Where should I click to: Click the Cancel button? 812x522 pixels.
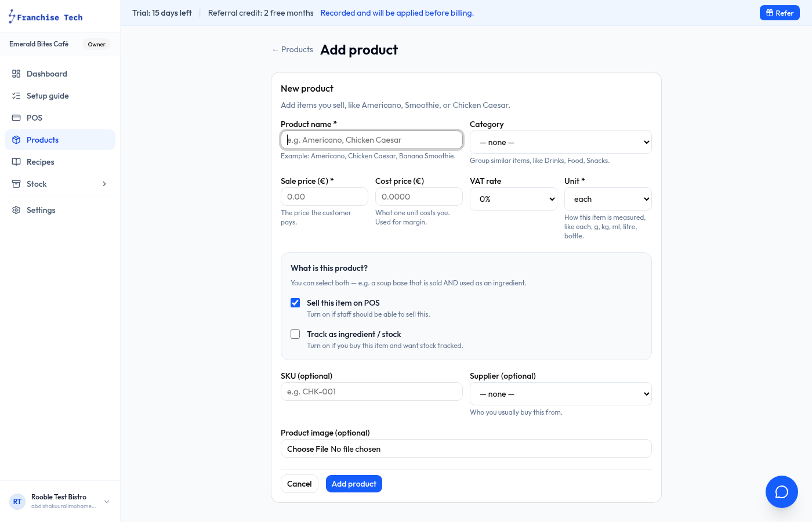(x=299, y=484)
